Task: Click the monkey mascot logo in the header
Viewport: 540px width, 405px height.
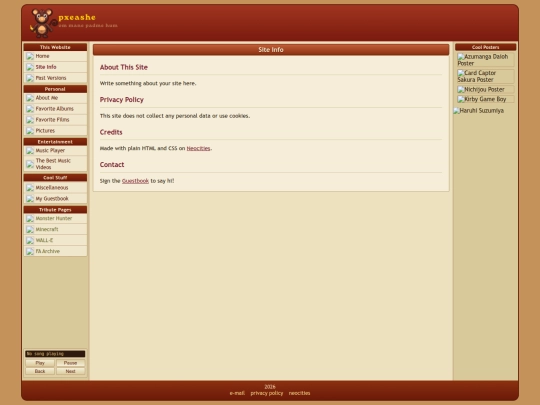Action: pos(43,23)
